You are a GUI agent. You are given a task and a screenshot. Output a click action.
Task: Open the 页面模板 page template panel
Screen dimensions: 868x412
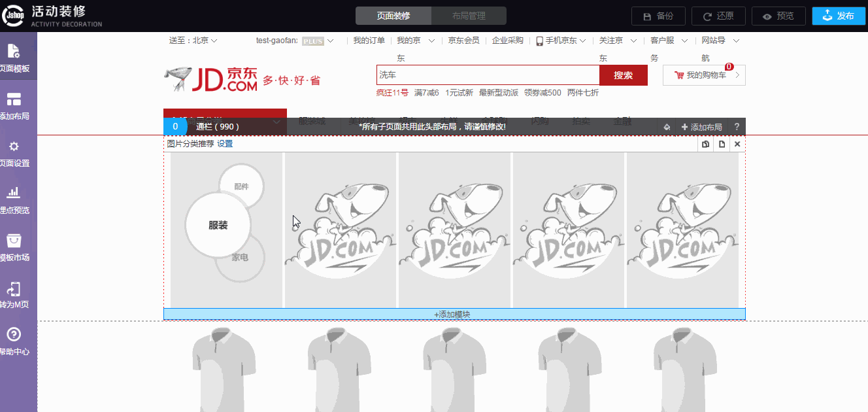(x=15, y=57)
